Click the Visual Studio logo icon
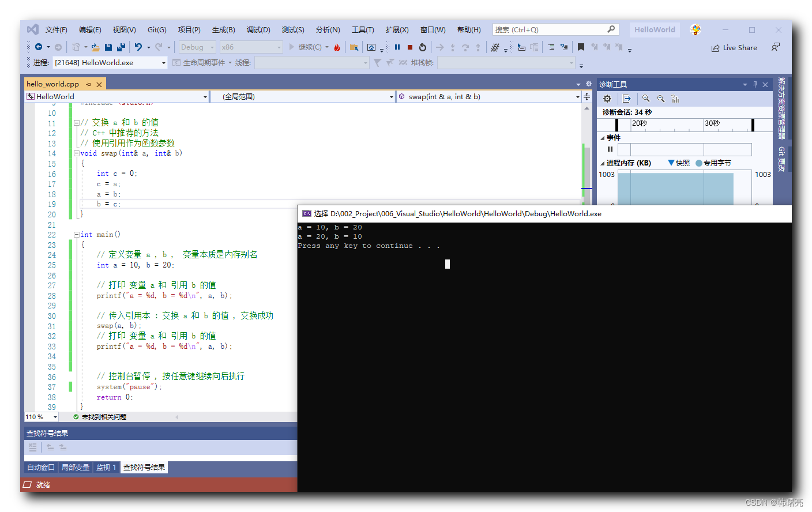This screenshot has height=512, width=812. pos(33,29)
